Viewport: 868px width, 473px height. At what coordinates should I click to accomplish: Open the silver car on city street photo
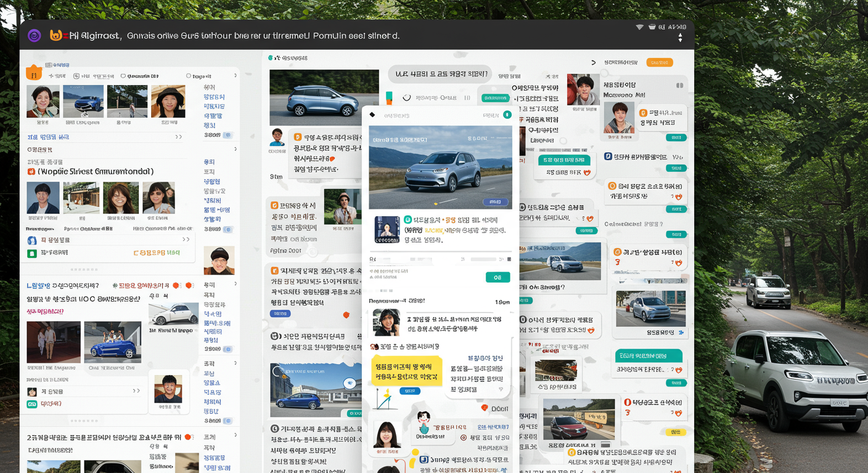click(x=650, y=309)
